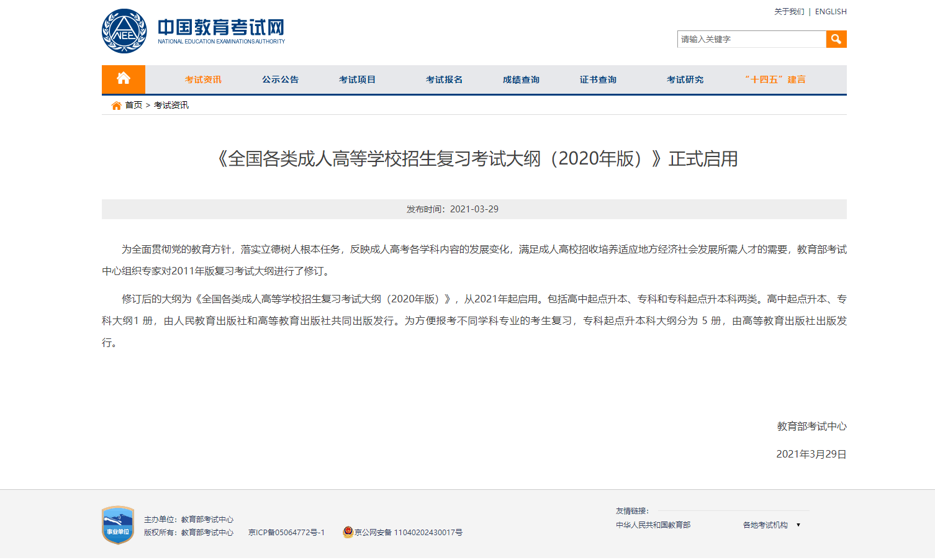This screenshot has height=560, width=935.
Task: Open the 成绩查询 section
Action: (x=520, y=79)
